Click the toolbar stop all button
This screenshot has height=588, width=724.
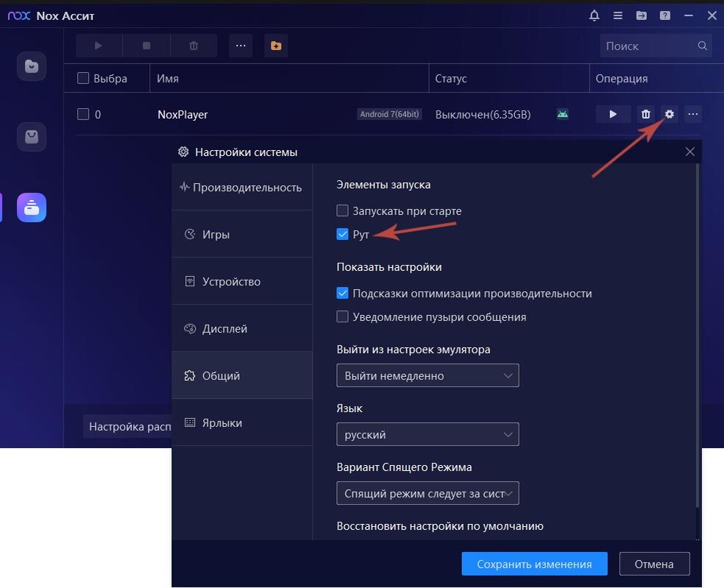(x=146, y=46)
